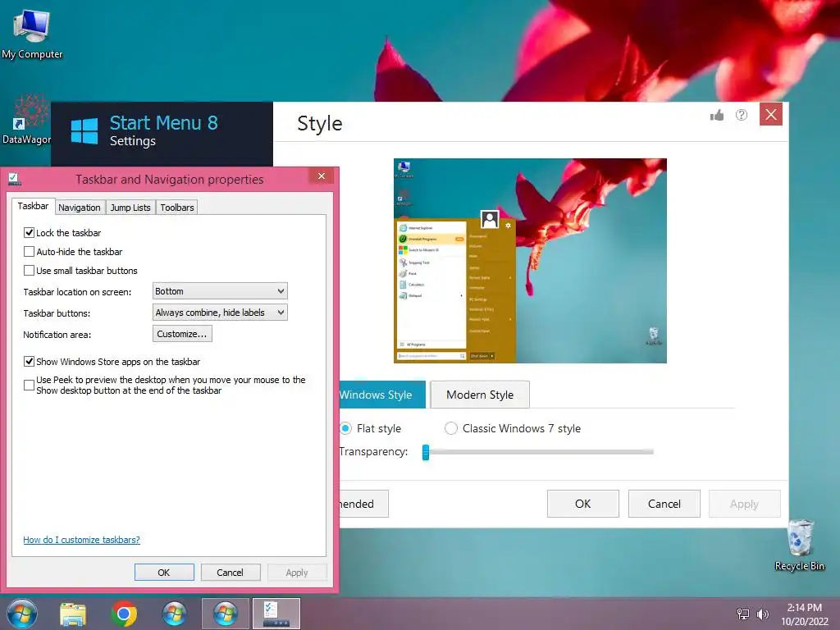Click Apply in Taskbar properties dialog

point(297,572)
